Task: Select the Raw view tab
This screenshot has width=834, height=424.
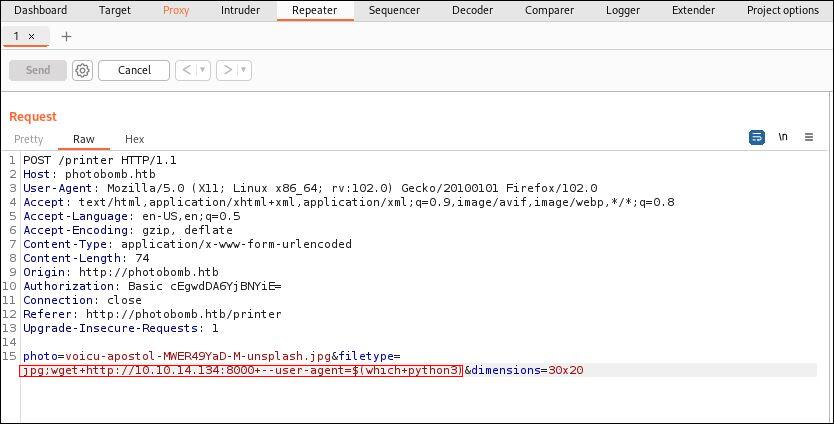Action: [x=84, y=139]
